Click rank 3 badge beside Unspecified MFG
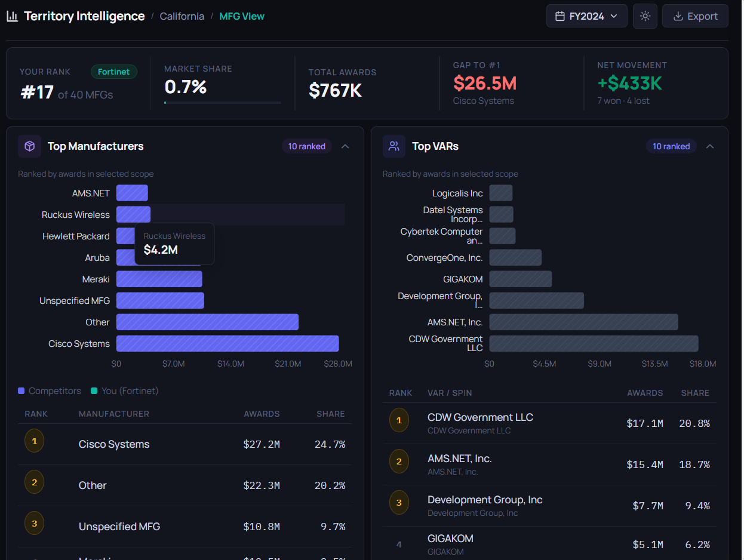Image resolution: width=744 pixels, height=560 pixels. (x=34, y=524)
